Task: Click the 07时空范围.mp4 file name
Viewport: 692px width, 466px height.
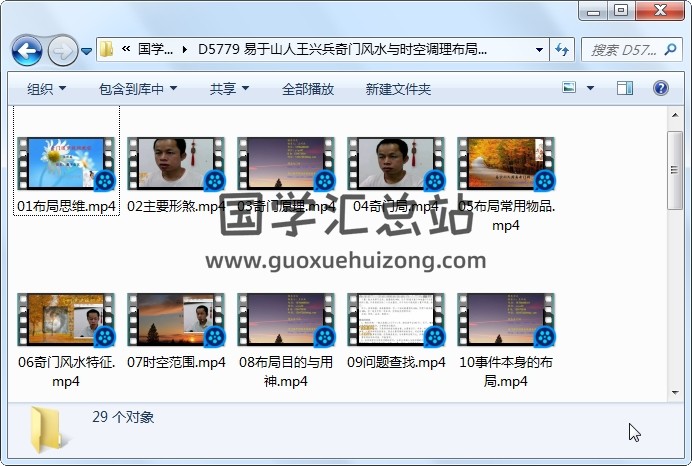Action: 176,362
